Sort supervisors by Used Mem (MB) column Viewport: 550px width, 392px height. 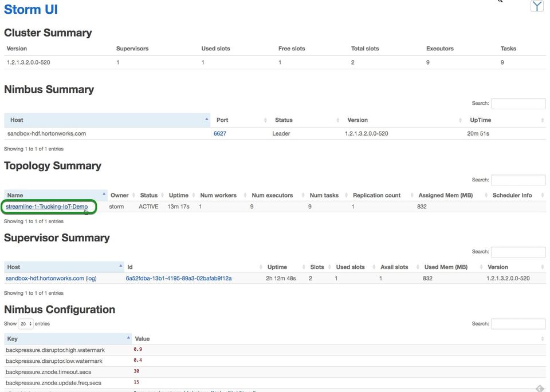(x=452, y=267)
